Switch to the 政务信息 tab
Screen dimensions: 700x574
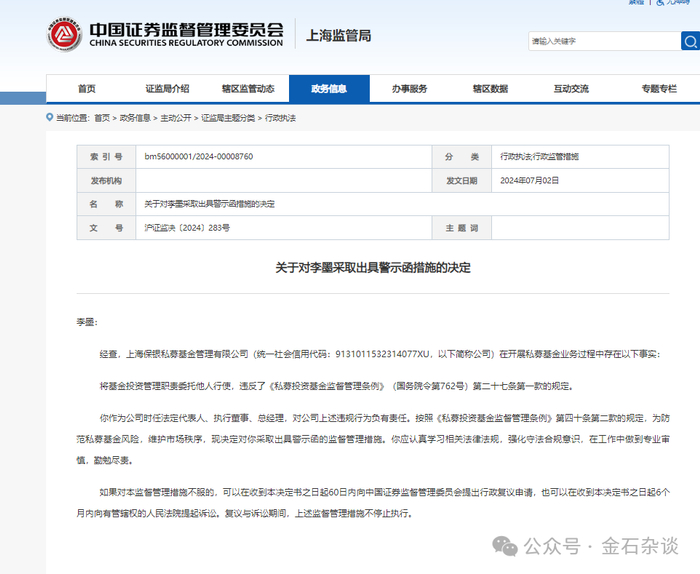click(329, 89)
